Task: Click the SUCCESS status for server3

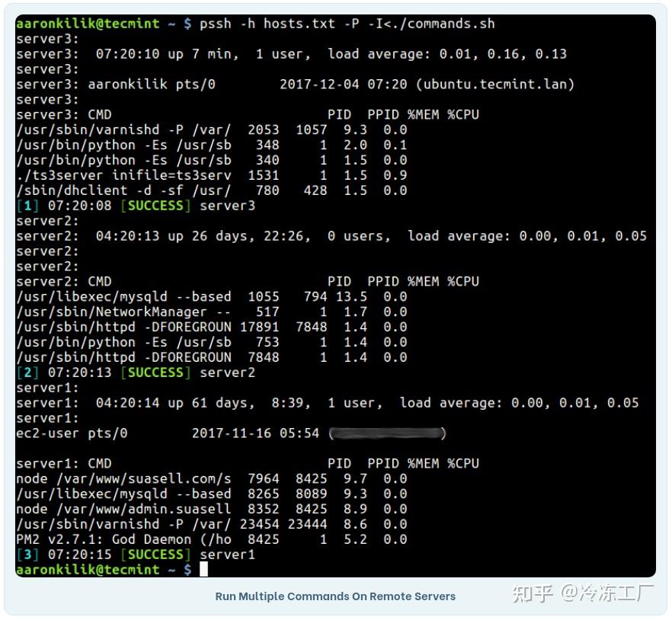Action: (155, 206)
